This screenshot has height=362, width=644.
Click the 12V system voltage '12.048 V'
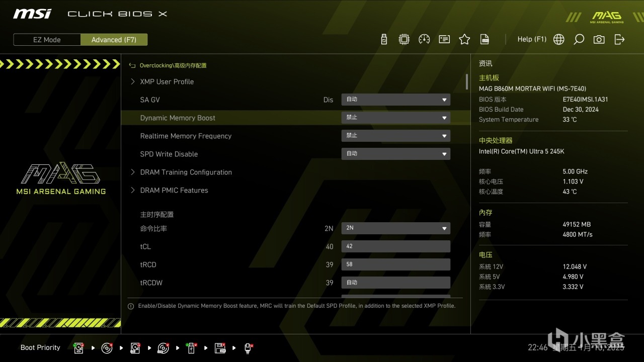coord(575,267)
